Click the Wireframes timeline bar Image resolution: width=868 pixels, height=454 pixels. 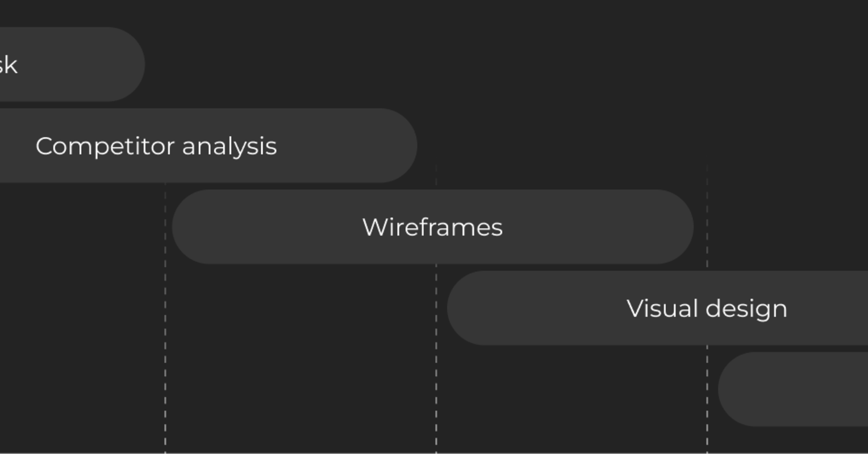coord(433,226)
